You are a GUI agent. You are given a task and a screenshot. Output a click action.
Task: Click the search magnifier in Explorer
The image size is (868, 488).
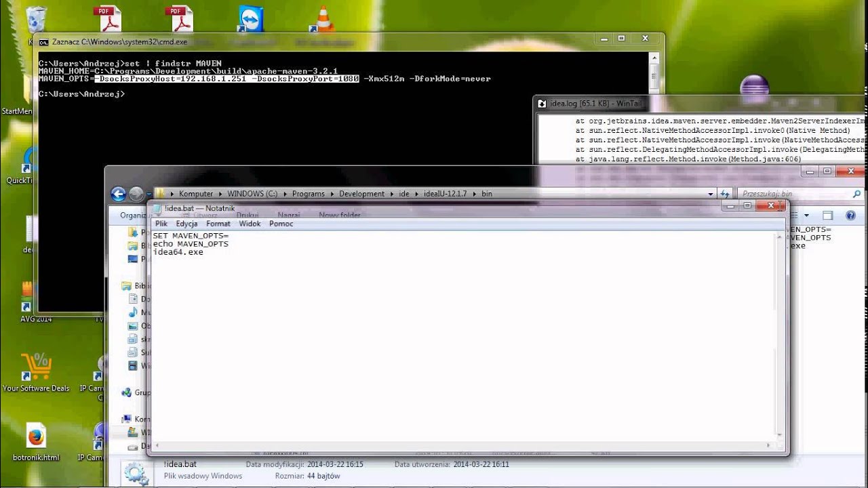(x=858, y=194)
